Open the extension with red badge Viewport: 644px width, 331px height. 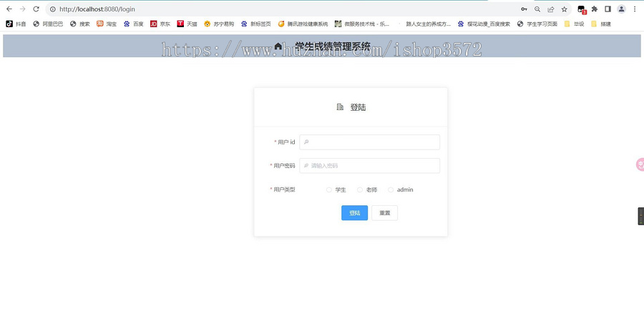tap(582, 9)
